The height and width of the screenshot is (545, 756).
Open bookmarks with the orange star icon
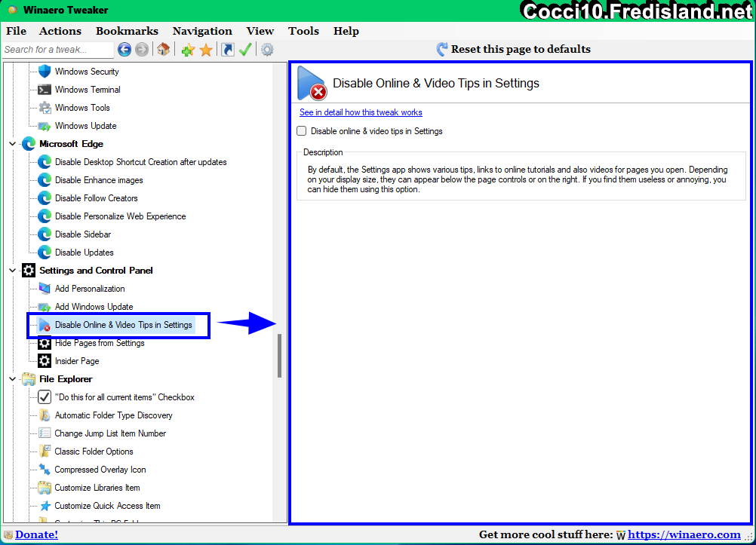[206, 50]
